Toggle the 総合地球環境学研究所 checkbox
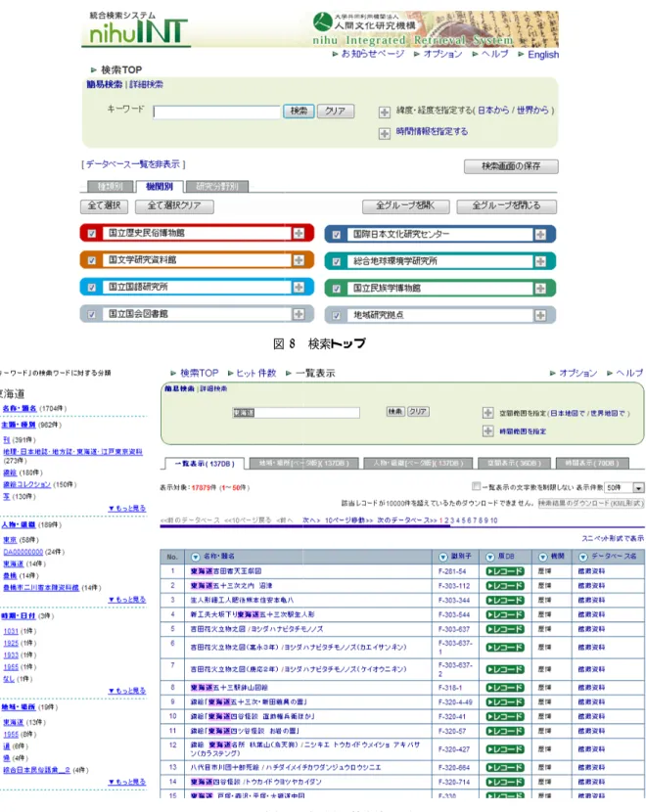Screen dimensions: 646x812 coord(336,262)
